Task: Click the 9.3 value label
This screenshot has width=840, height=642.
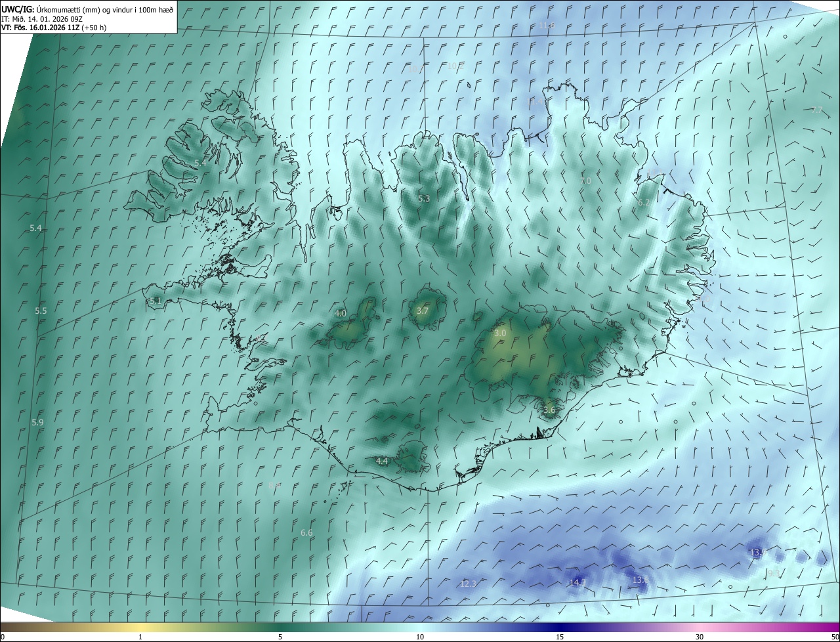Action: pyautogui.click(x=774, y=573)
